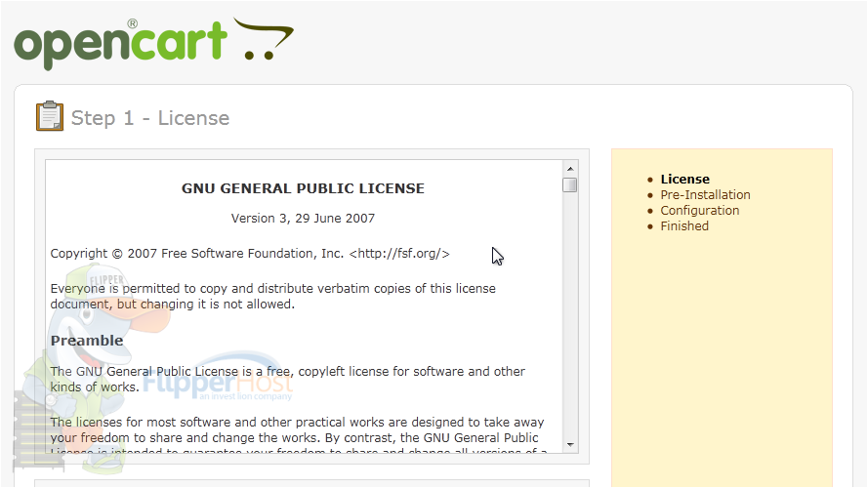Viewport: 868px width, 488px height.
Task: Click the license scrollbar up arrow
Action: click(x=569, y=169)
